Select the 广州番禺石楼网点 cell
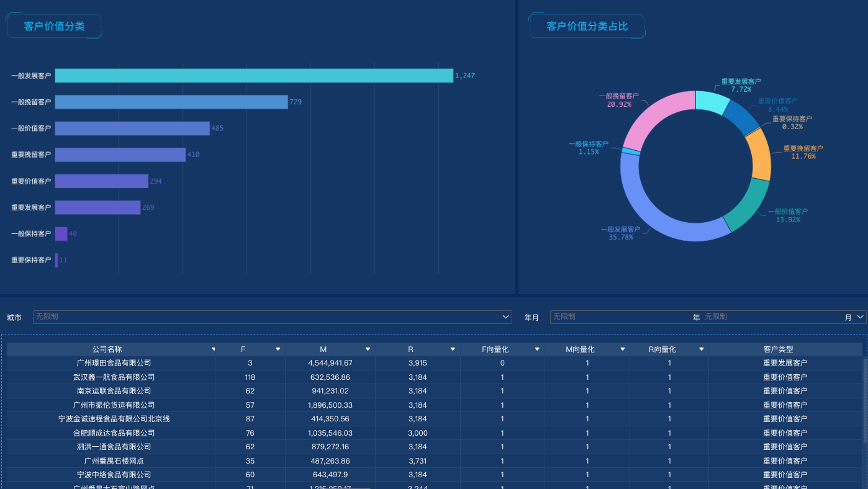Viewport: 868px width, 489px height. tap(114, 461)
